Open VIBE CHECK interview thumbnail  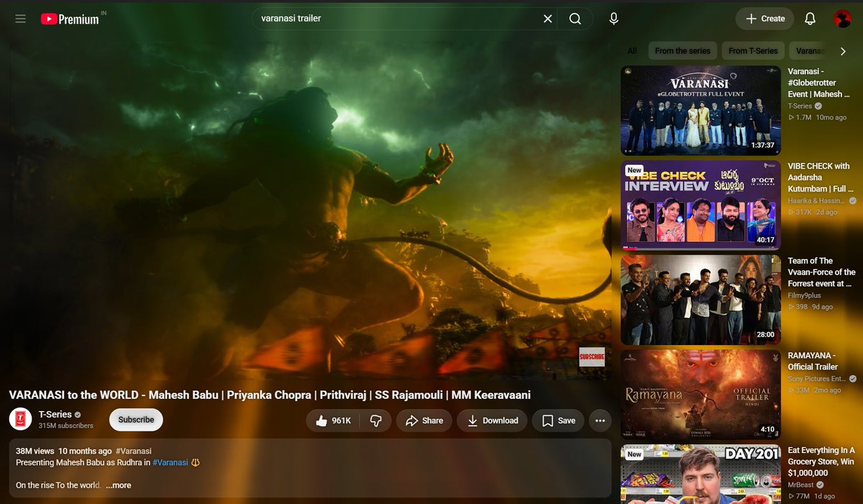(x=700, y=205)
